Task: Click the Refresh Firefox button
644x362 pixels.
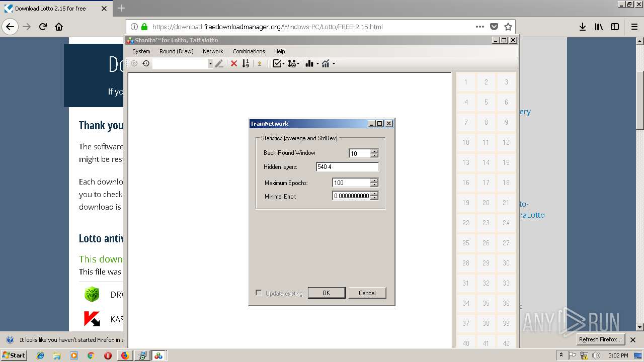Action: click(x=600, y=339)
